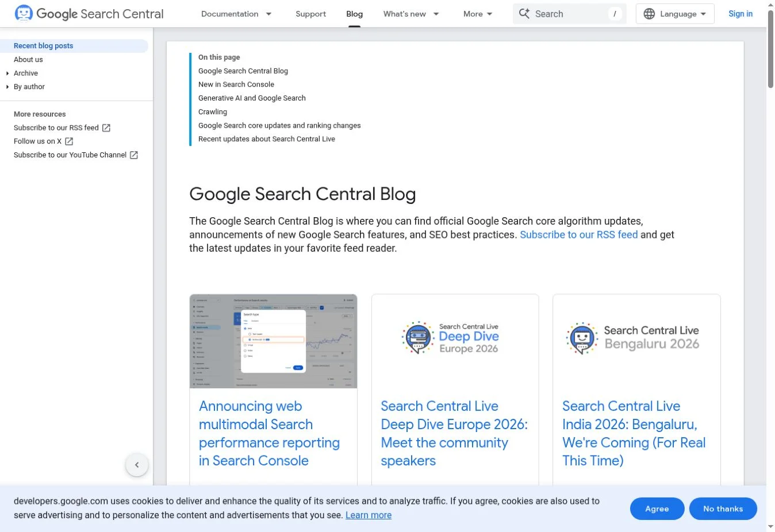
Task: Open the Language dropdown
Action: pyautogui.click(x=675, y=14)
